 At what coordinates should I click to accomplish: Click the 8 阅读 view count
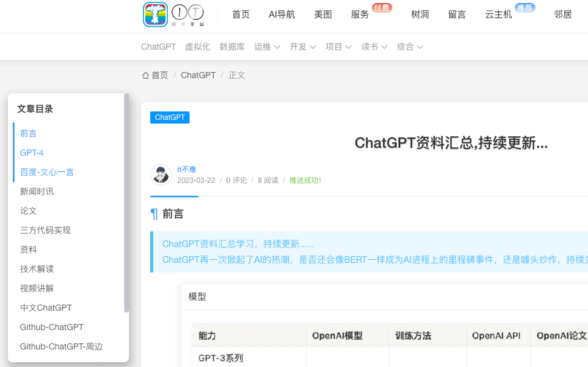pyautogui.click(x=268, y=180)
